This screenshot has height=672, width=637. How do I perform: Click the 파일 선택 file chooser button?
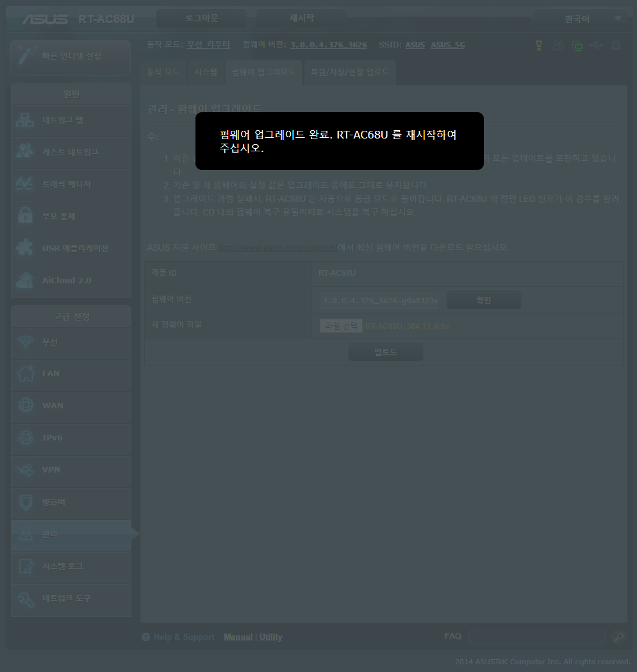point(341,326)
